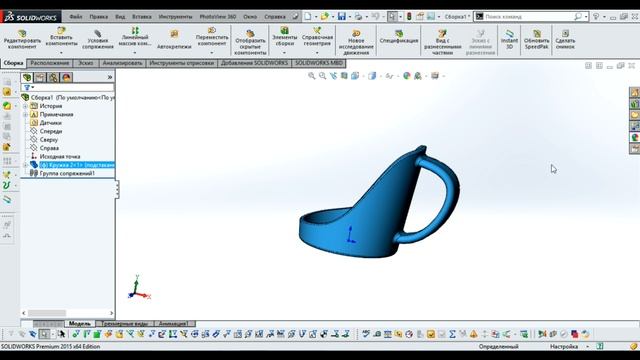Click Обновить SpeedPak
This screenshot has height=360, width=640.
pos(536,39)
